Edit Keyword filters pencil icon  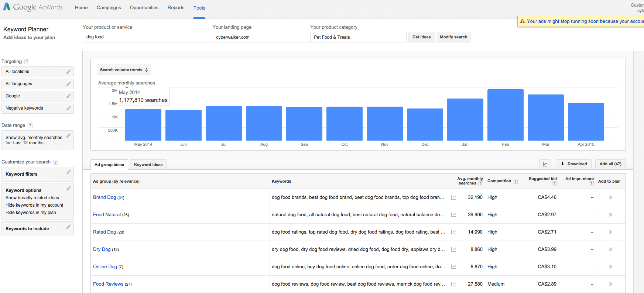click(x=68, y=172)
